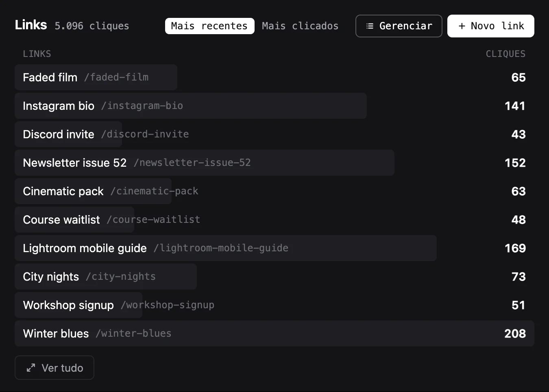Select the /faded-film slug

click(x=116, y=77)
